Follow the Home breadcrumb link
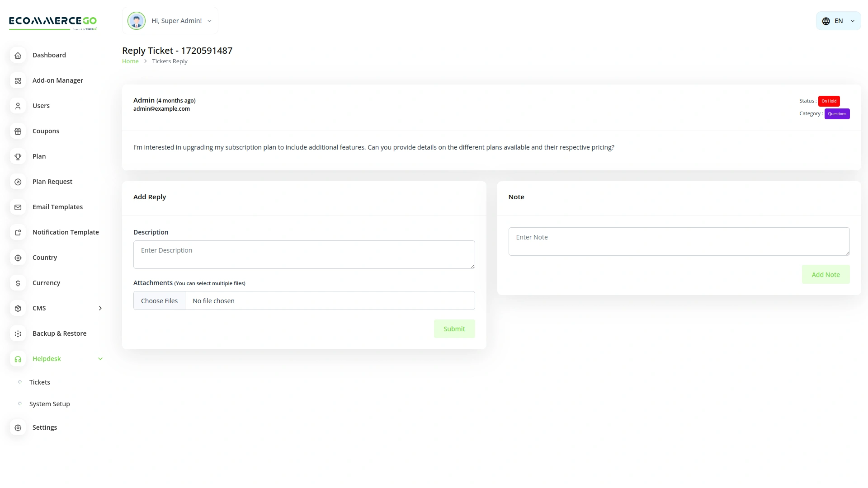 [130, 61]
